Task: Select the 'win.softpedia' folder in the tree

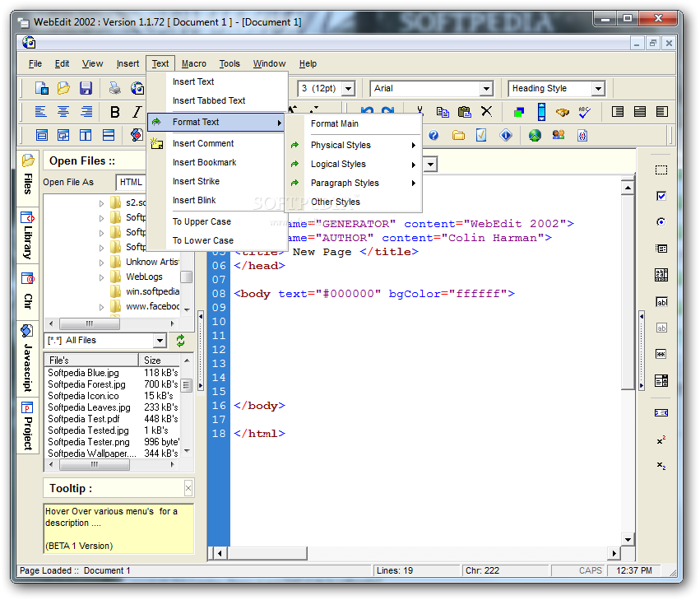Action: 152,291
